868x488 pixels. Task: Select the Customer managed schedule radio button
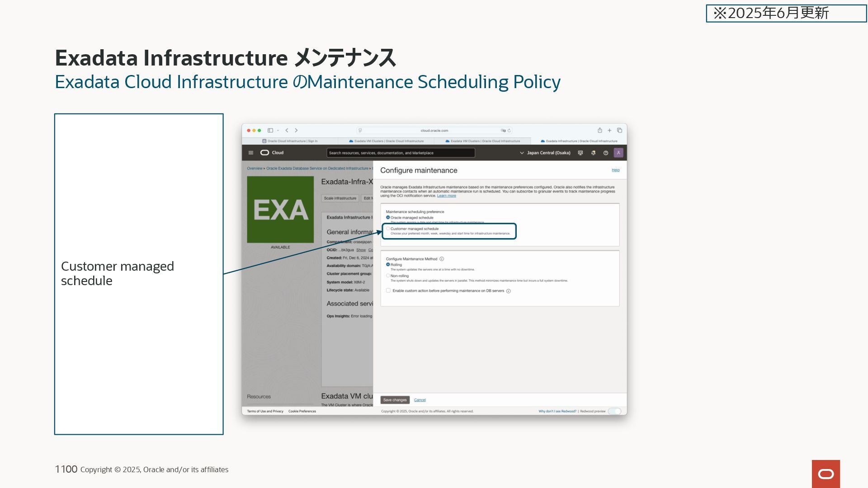coord(388,229)
